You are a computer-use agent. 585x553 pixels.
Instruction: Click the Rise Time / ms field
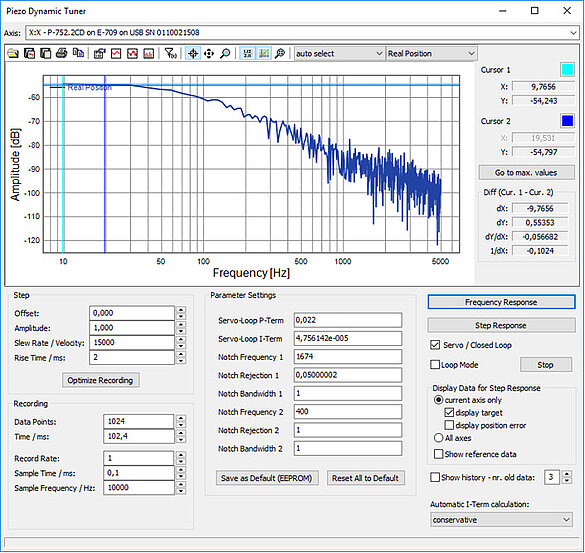(x=132, y=357)
